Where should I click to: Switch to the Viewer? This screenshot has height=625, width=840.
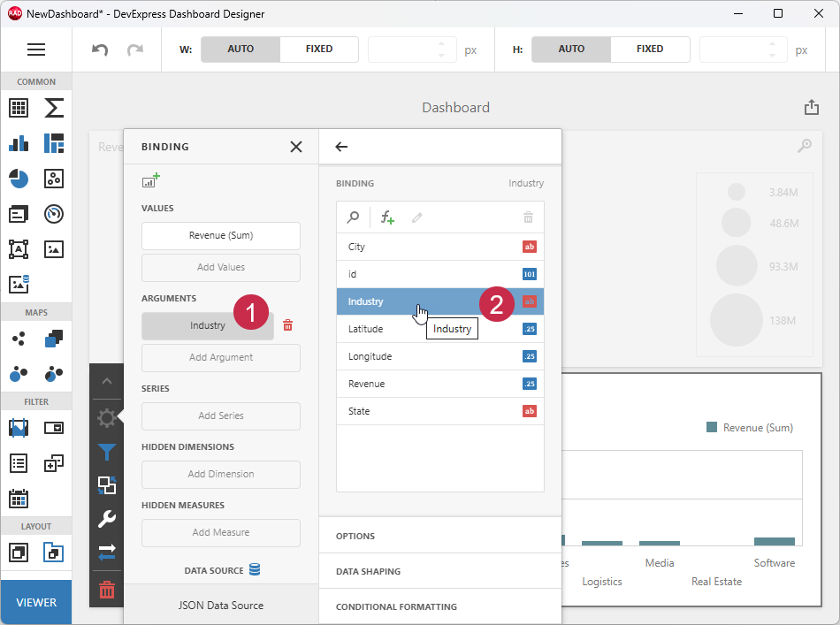point(36,601)
